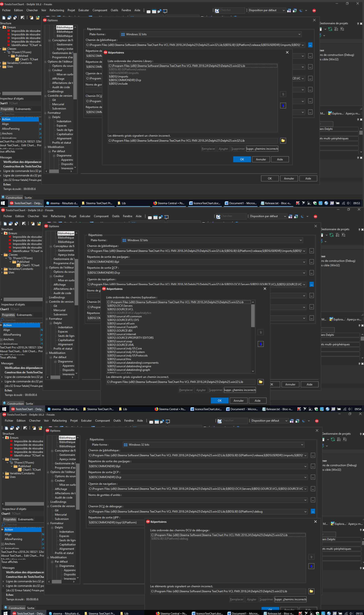Image resolution: width=364 pixels, height=615 pixels.
Task: Click Aide in Library paths Répertoires dialog
Action: pyautogui.click(x=280, y=160)
